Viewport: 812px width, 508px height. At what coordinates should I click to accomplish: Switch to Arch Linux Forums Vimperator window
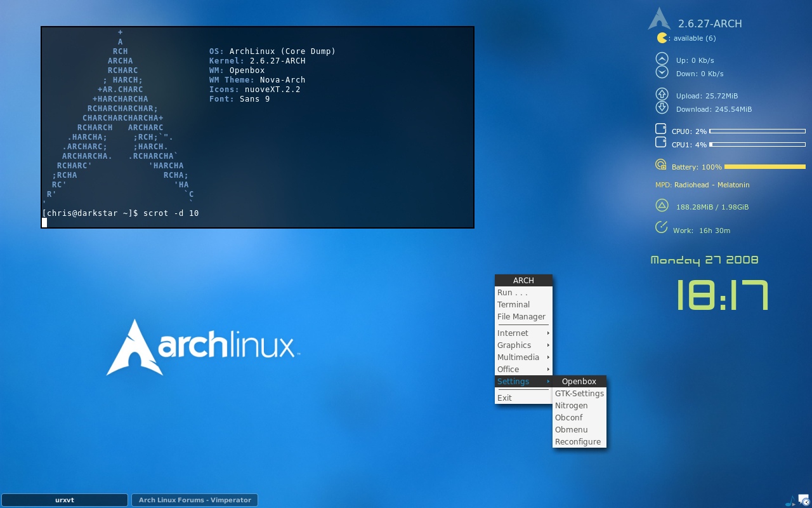point(195,500)
